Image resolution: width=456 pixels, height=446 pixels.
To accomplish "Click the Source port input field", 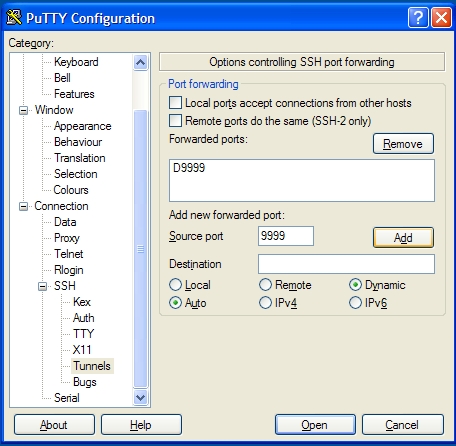I will pyautogui.click(x=286, y=236).
